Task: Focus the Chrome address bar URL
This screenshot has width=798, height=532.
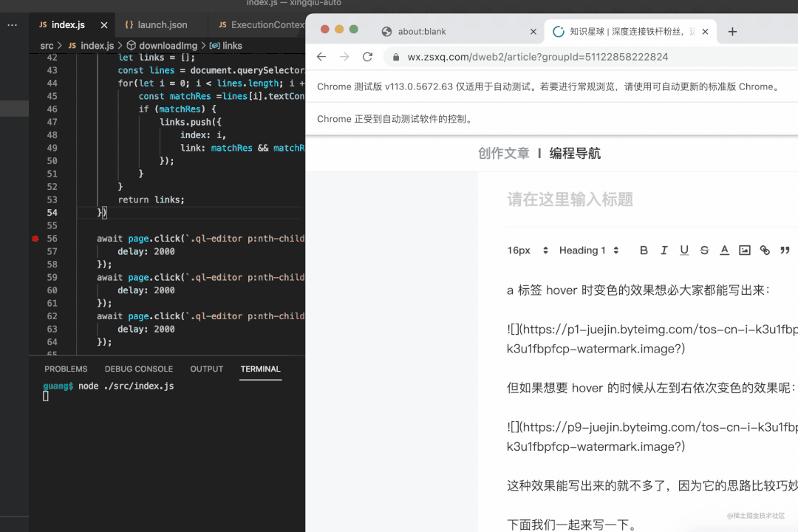Action: click(537, 57)
